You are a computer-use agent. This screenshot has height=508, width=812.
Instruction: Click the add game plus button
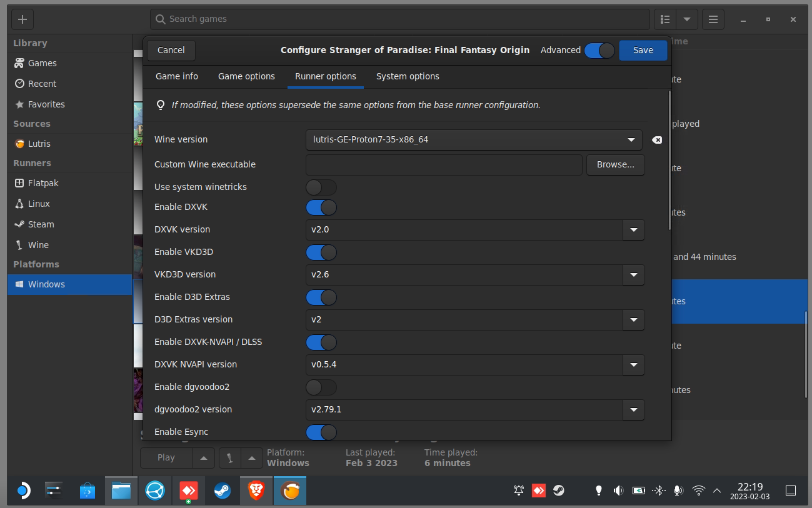pos(23,19)
